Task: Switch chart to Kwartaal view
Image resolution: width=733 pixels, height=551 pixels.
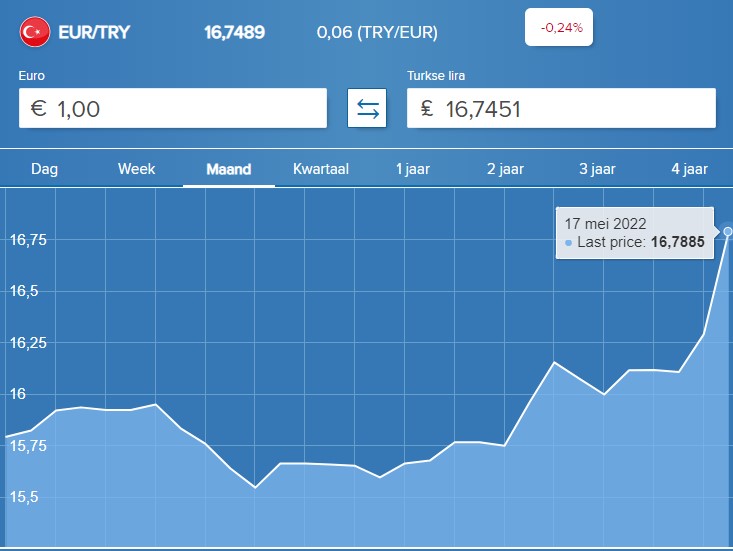Action: pos(321,169)
